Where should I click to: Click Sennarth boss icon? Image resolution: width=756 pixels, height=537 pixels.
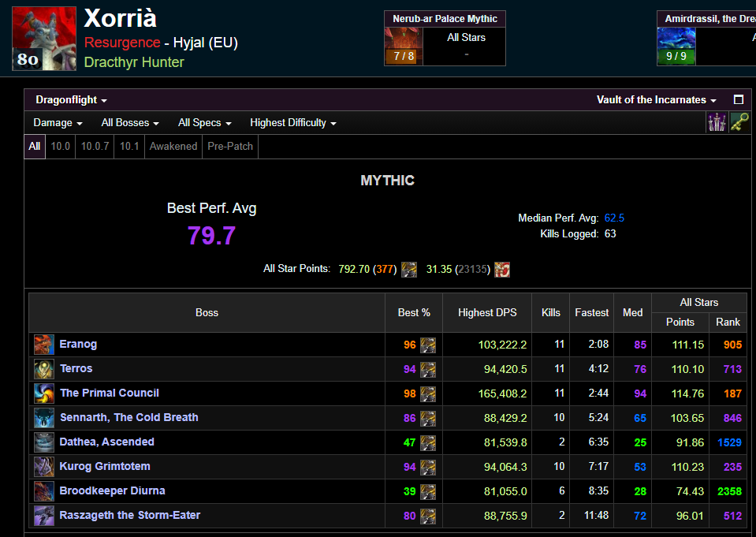coord(44,418)
